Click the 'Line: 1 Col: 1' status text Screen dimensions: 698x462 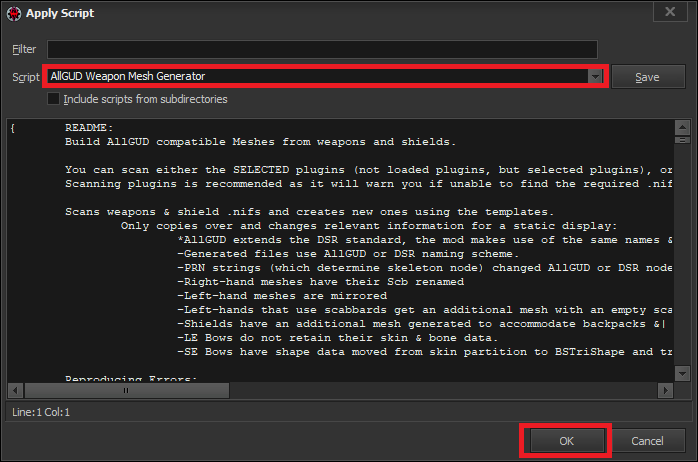tap(41, 412)
